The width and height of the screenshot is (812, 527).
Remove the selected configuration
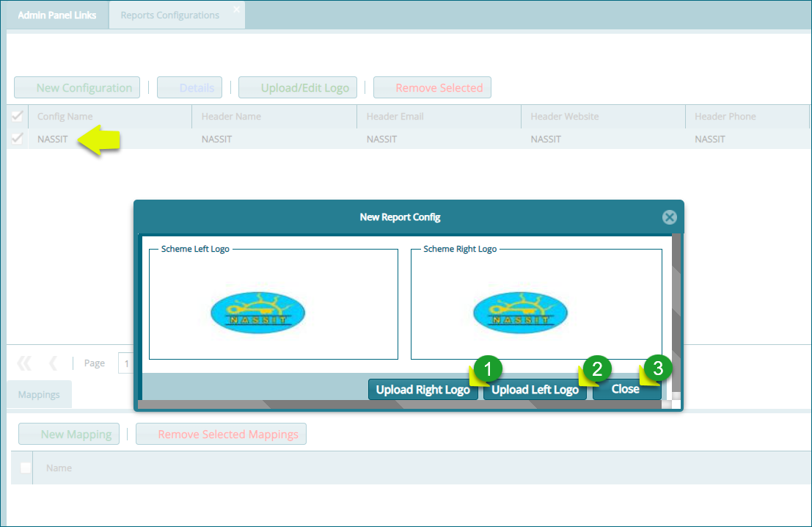pyautogui.click(x=432, y=87)
